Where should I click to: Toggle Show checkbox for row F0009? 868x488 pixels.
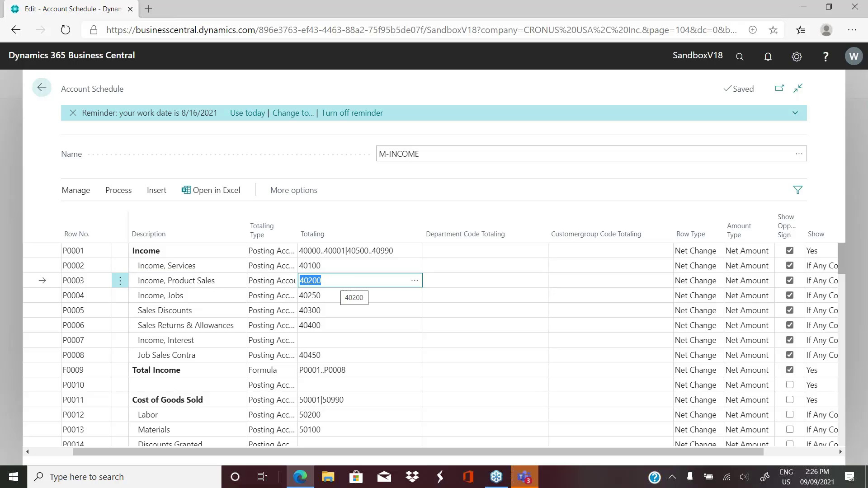[x=790, y=370]
